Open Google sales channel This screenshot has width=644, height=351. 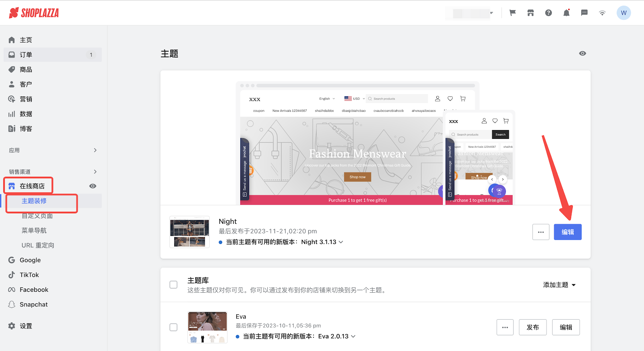(30, 260)
